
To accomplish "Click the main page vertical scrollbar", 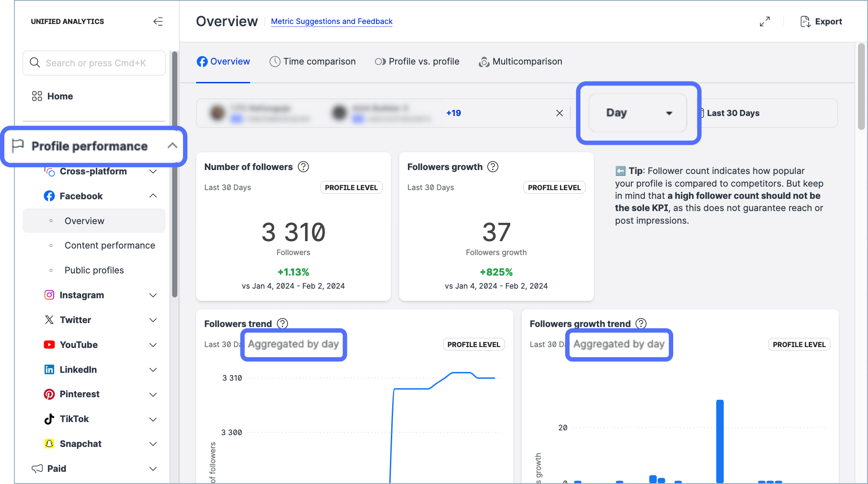I will pyautogui.click(x=861, y=87).
